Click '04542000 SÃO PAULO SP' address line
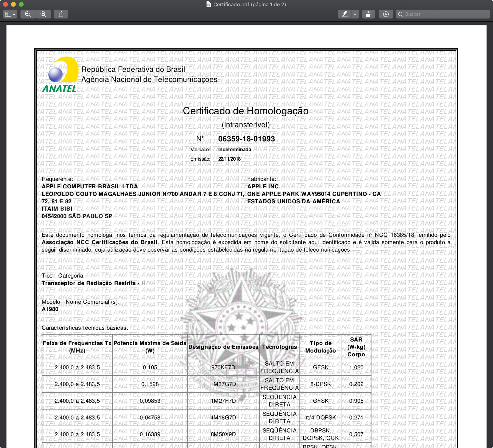The height and width of the screenshot is (448, 493). point(77,216)
